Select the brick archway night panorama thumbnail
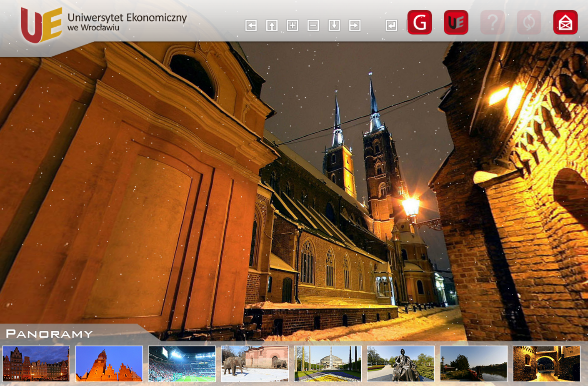Screen dimensions: 588x386 tap(546, 363)
